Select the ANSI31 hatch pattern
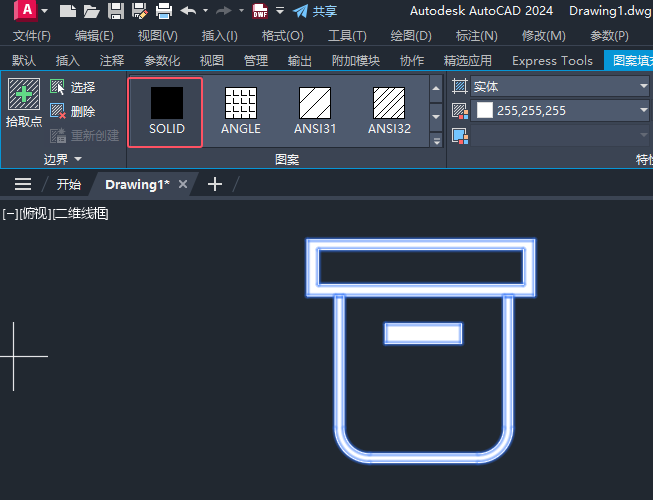This screenshot has width=653, height=500. tap(315, 111)
